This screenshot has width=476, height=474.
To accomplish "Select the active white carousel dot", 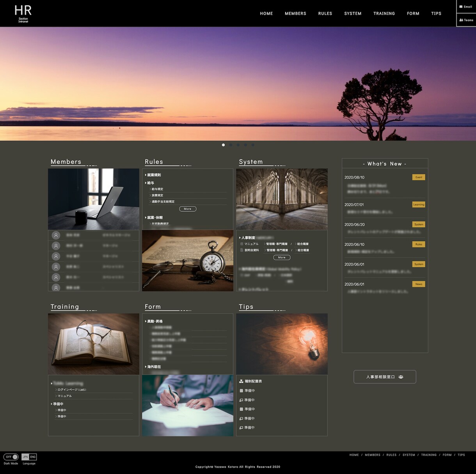I will (x=223, y=145).
